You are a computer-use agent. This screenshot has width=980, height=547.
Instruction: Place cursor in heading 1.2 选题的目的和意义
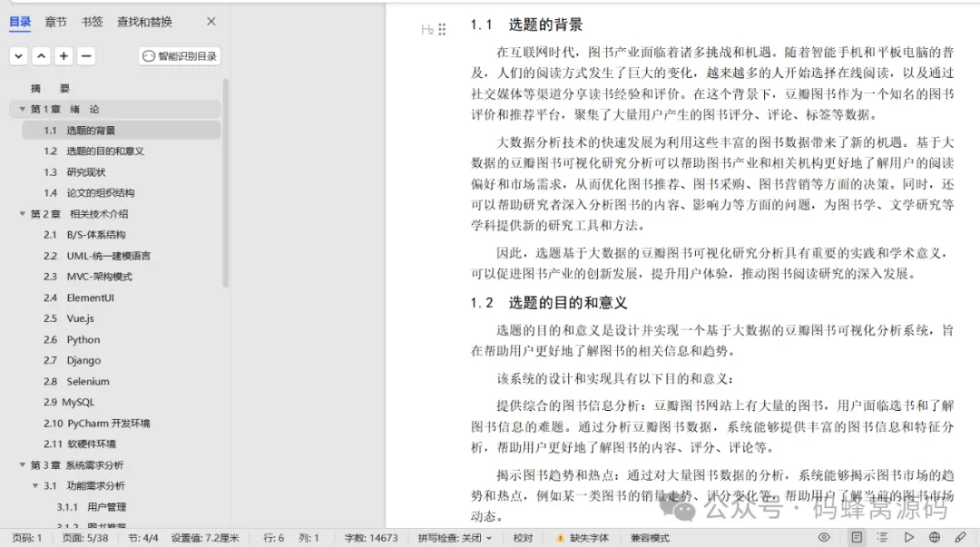point(549,303)
